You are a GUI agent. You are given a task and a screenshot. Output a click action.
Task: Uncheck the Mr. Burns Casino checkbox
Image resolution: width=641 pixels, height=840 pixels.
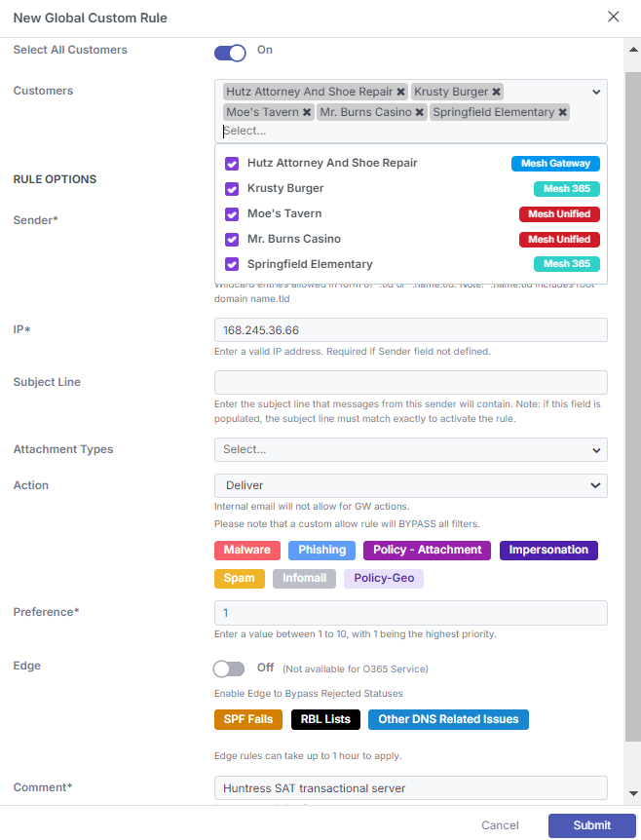[232, 239]
